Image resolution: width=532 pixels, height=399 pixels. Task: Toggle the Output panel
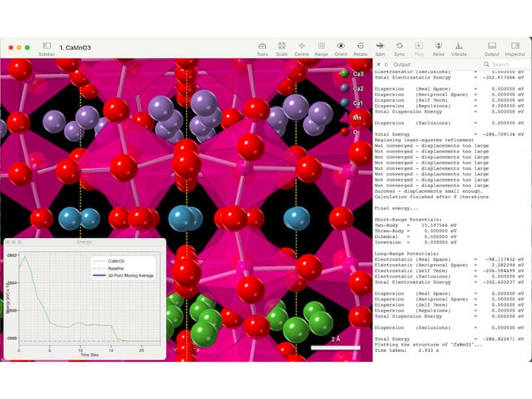[x=492, y=46]
